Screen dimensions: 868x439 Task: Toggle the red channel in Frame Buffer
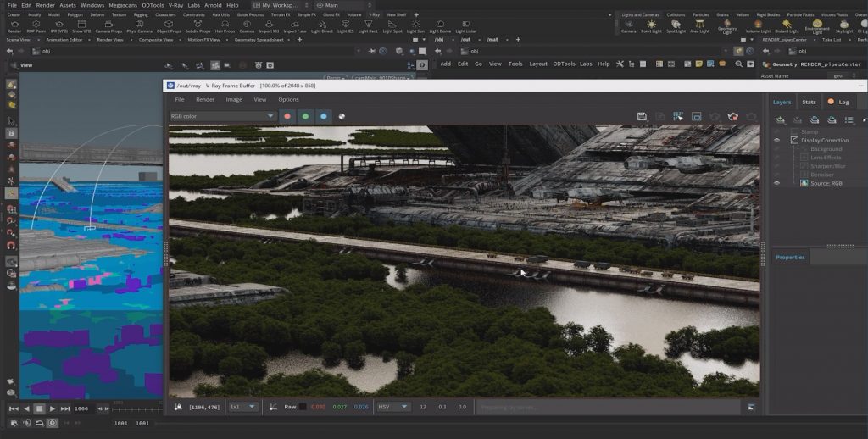287,116
